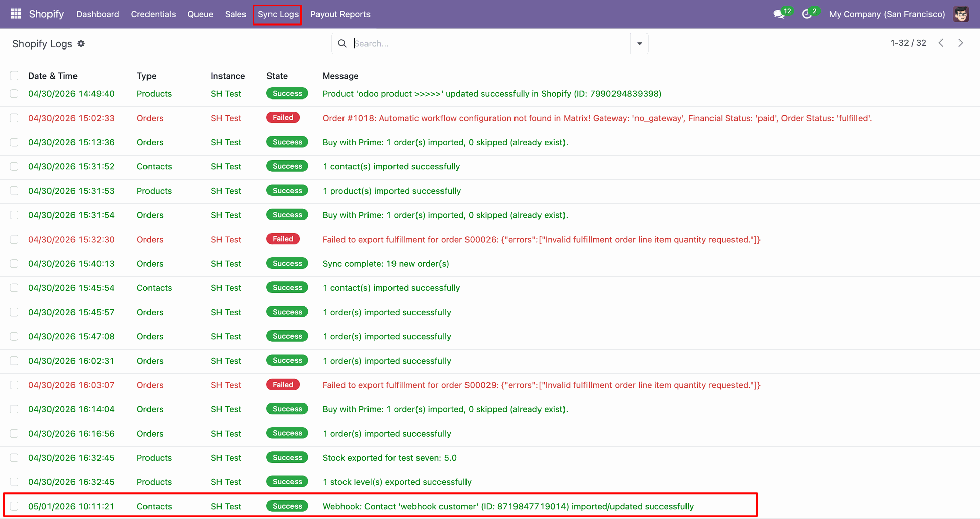The image size is (980, 519).
Task: Open the failed fulfillment log for order S00029
Action: 542,385
